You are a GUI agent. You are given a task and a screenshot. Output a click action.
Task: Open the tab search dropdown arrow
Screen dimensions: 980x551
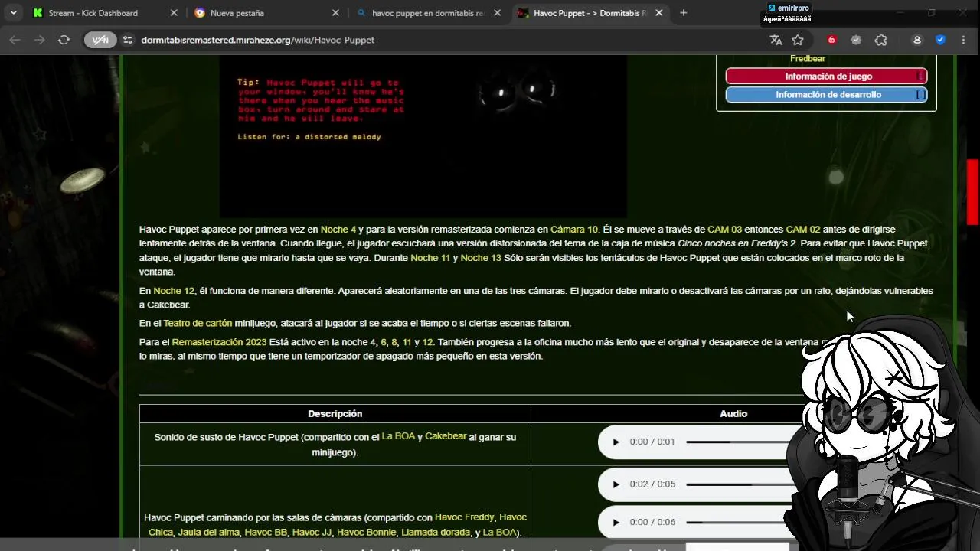[x=13, y=13]
